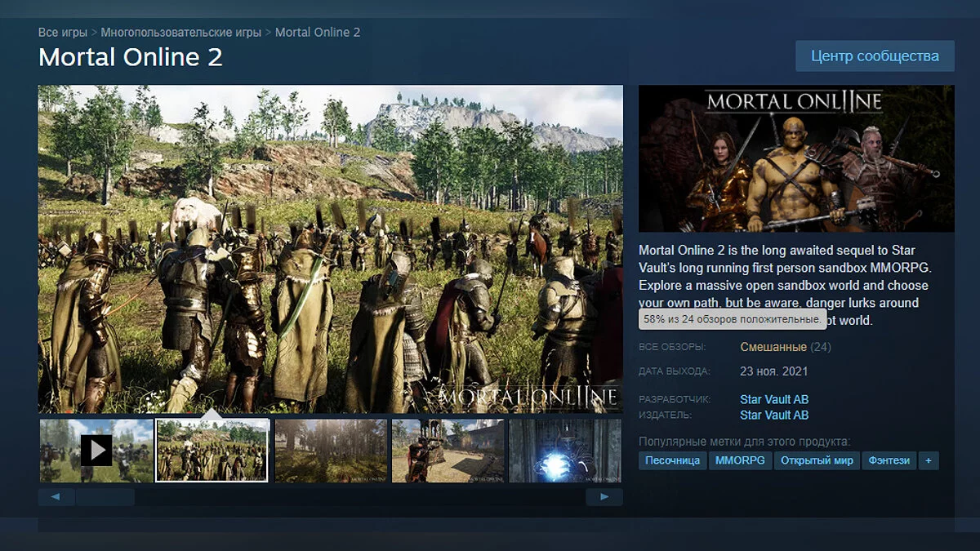Viewport: 980px width, 551px height.
Task: Click the ДАТА ВЫХОДА label
Action: tap(675, 371)
